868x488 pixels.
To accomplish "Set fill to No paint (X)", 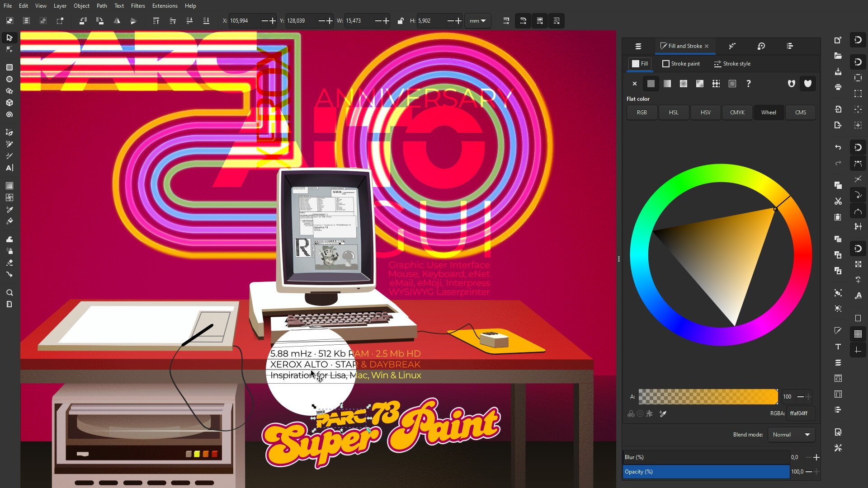I will pos(634,84).
